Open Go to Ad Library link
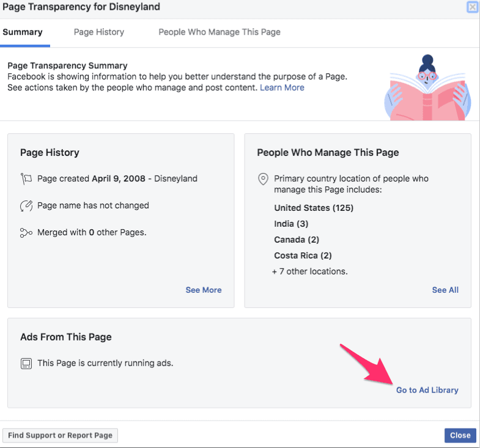Screen dimensions: 480x448 point(427,390)
